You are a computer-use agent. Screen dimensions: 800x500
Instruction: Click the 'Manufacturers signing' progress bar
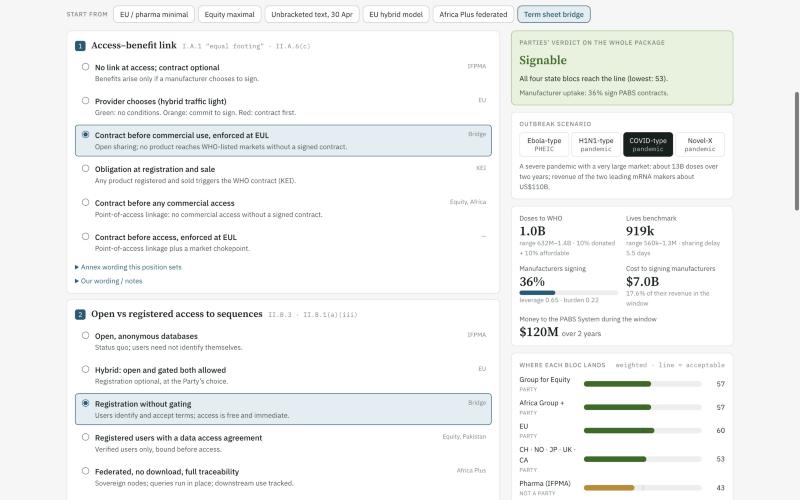568,293
